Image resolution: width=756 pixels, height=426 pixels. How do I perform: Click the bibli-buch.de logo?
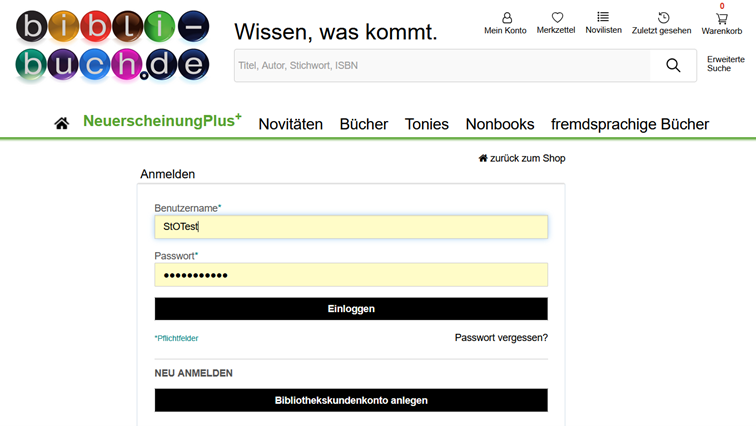coord(112,45)
